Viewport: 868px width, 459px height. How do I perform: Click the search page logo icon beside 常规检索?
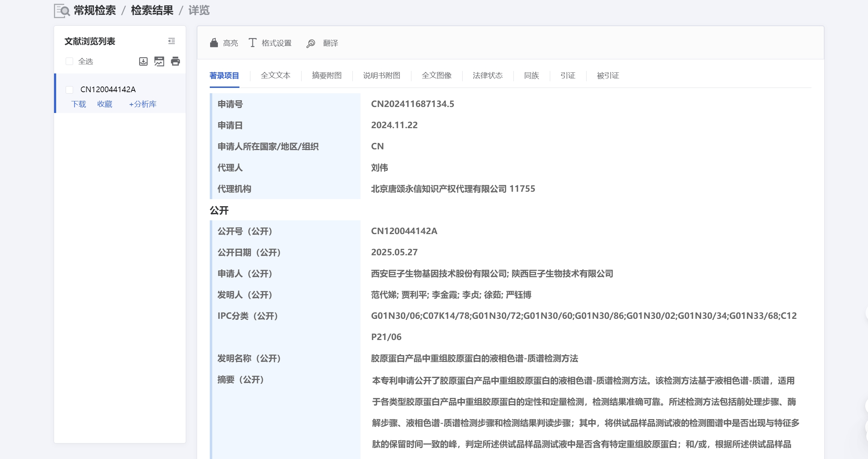coord(62,11)
